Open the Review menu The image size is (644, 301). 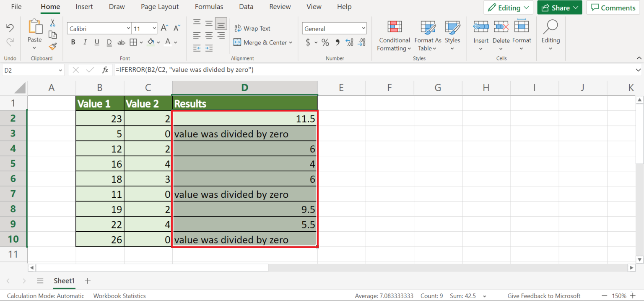280,7
